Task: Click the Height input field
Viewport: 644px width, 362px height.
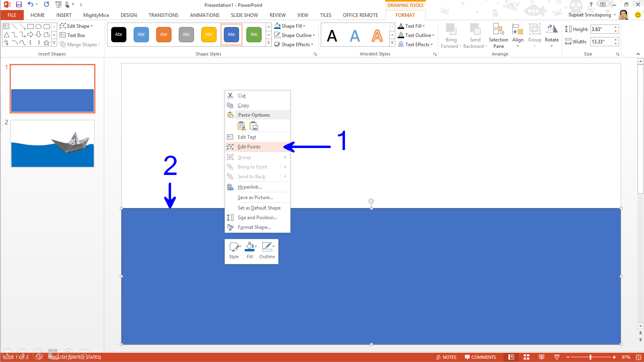Action: [x=602, y=29]
